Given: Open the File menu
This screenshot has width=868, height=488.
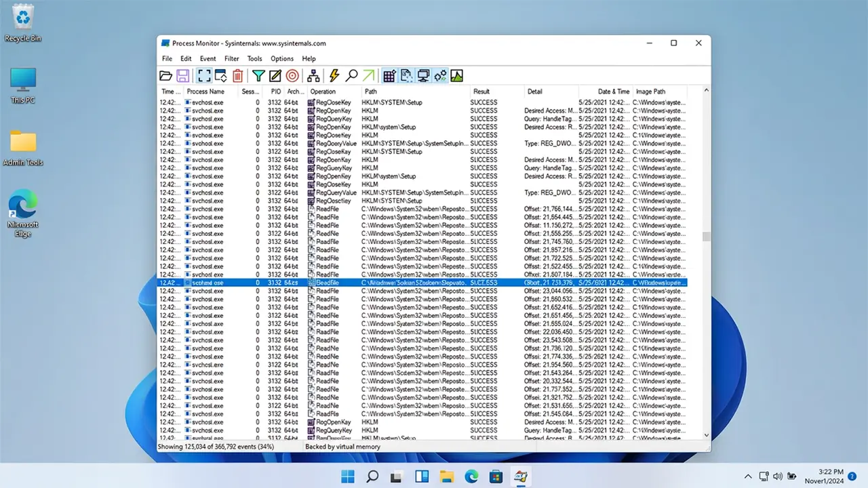Looking at the screenshot, I should click(167, 59).
